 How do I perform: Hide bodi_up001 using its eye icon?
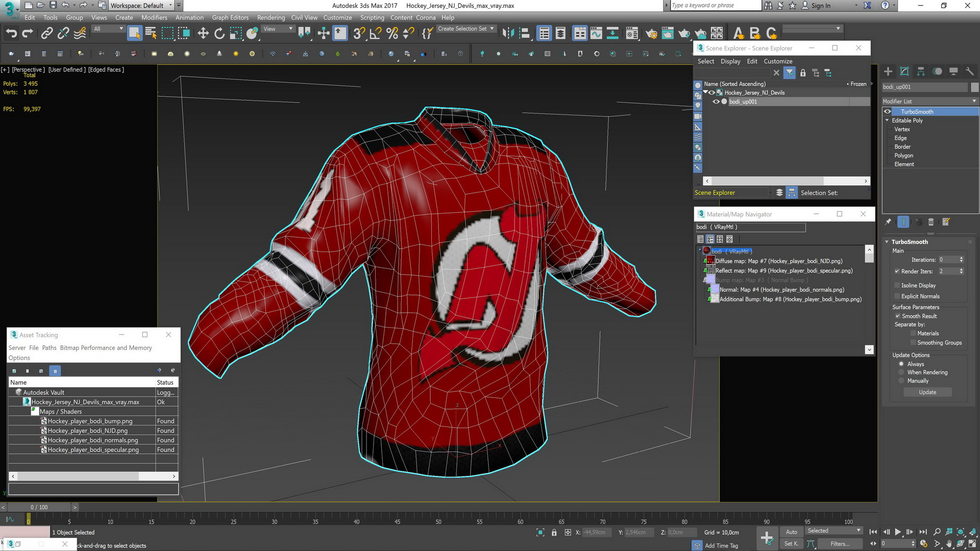coord(716,102)
